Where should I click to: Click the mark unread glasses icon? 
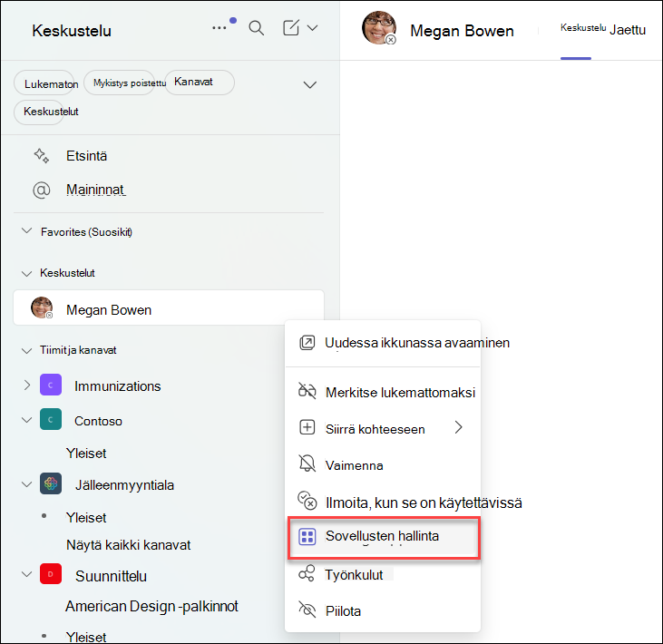(x=307, y=391)
